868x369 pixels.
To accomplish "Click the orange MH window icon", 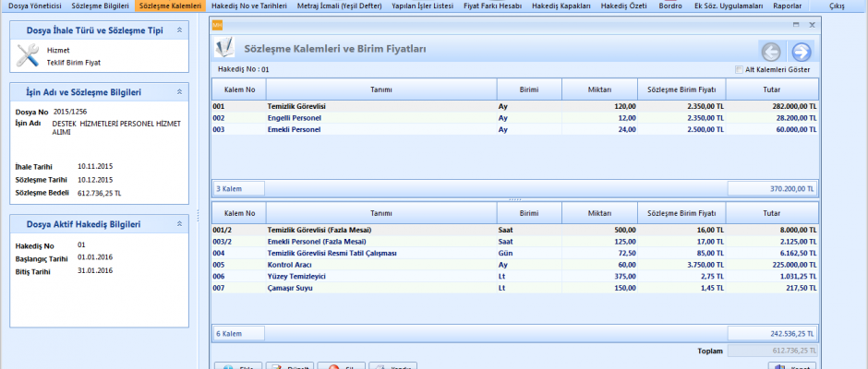I will point(218,25).
